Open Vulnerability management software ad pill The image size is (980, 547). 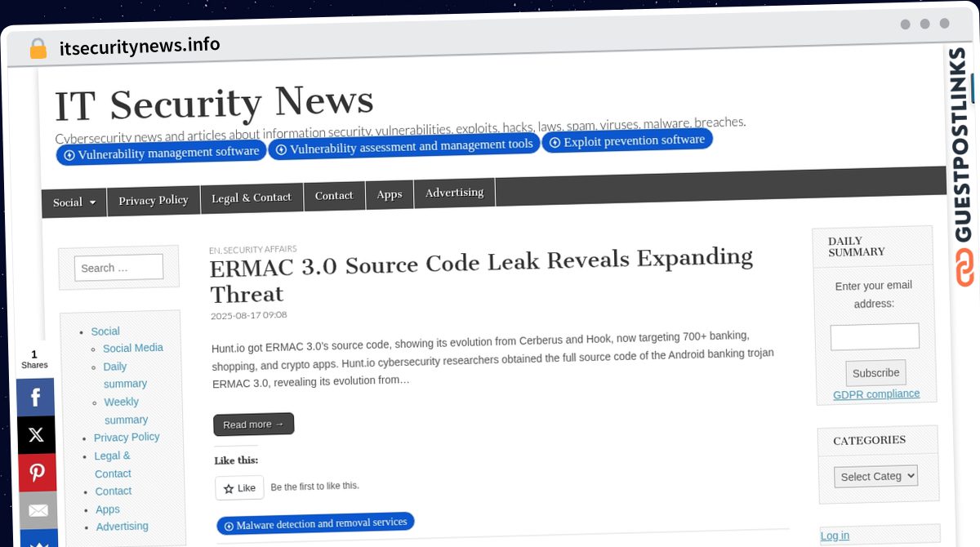(x=161, y=153)
